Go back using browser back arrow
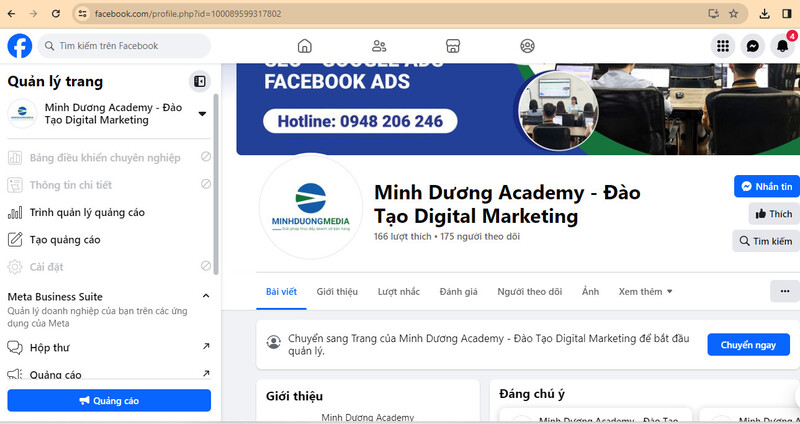 coord(11,14)
